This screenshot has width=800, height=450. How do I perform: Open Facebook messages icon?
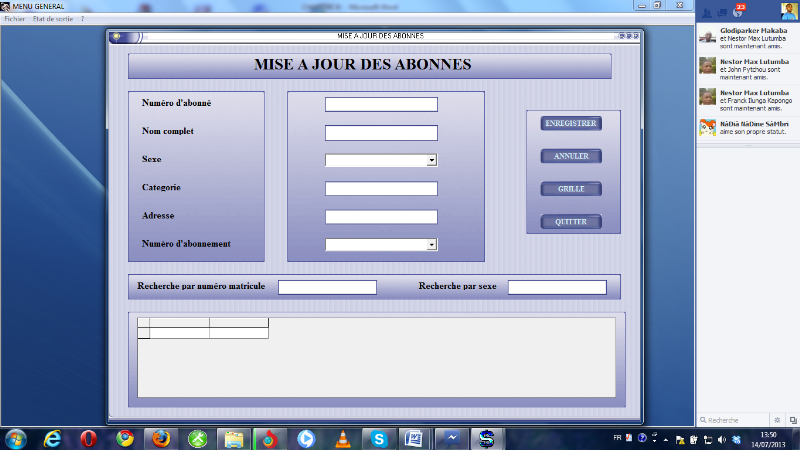click(x=722, y=13)
